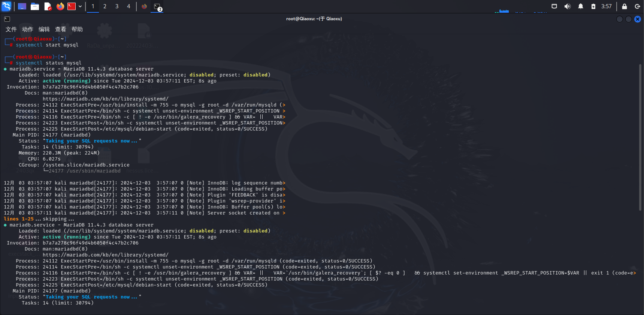Open the 编辑 (Edit) menu

44,29
